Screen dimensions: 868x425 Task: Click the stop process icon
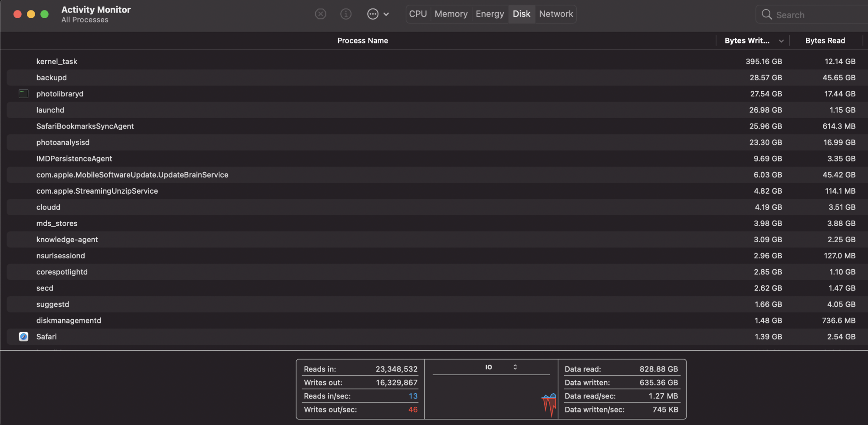(320, 14)
